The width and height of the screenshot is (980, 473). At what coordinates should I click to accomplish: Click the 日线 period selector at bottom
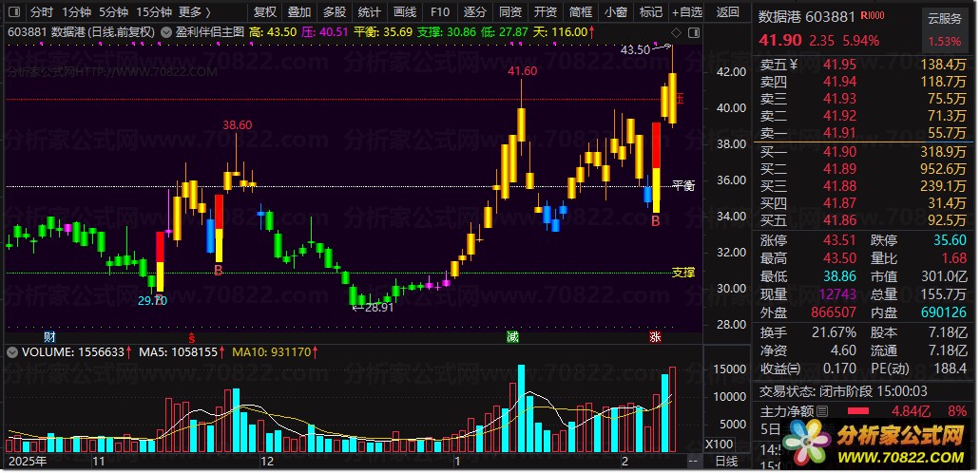pos(726,461)
